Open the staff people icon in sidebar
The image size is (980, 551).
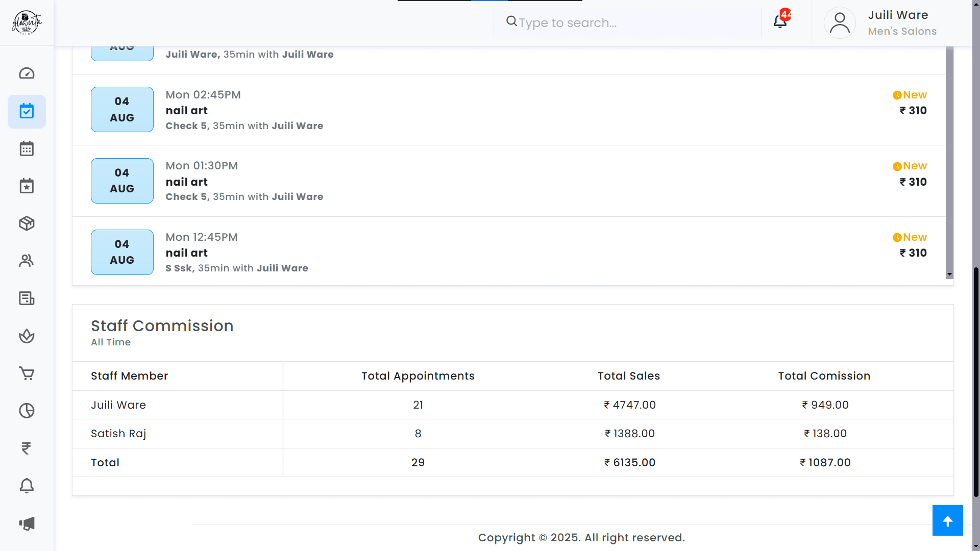(x=27, y=261)
